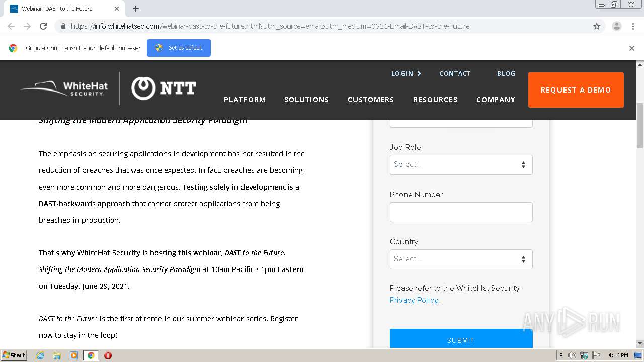Bookmark this page with the star icon

pos(597,26)
